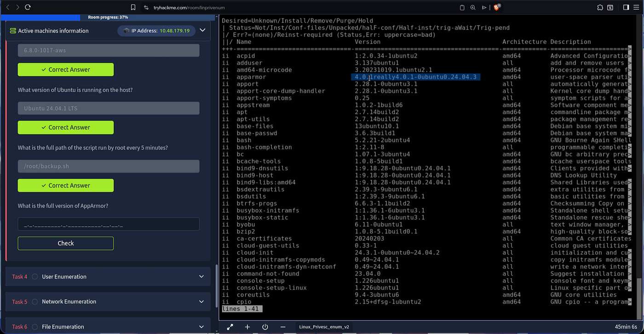Click the ca-certificates version 20240203
Image resolution: width=644 pixels, height=334 pixels.
click(x=369, y=239)
